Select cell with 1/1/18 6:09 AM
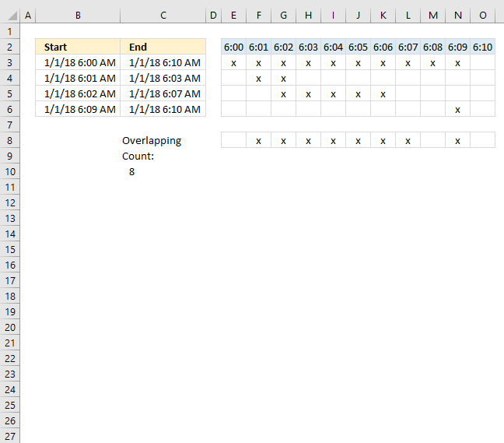The image size is (504, 443). click(x=78, y=109)
